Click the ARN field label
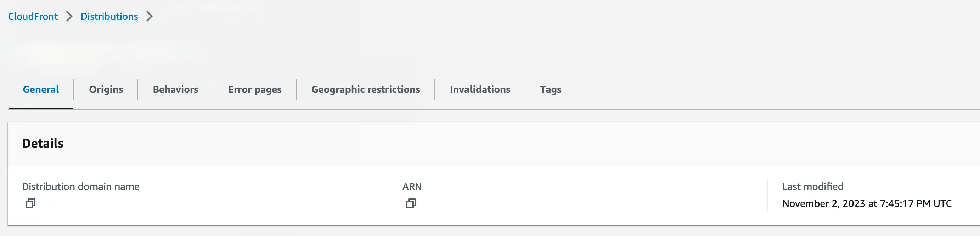 pos(412,186)
